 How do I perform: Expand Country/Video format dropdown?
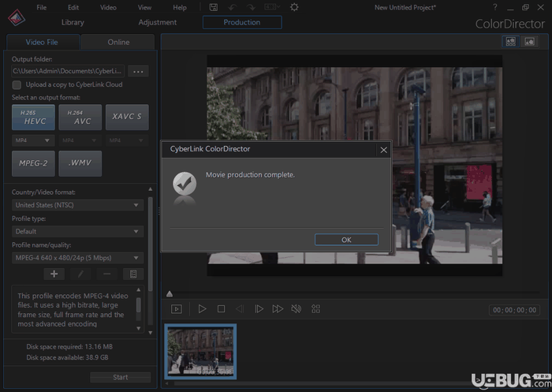77,205
